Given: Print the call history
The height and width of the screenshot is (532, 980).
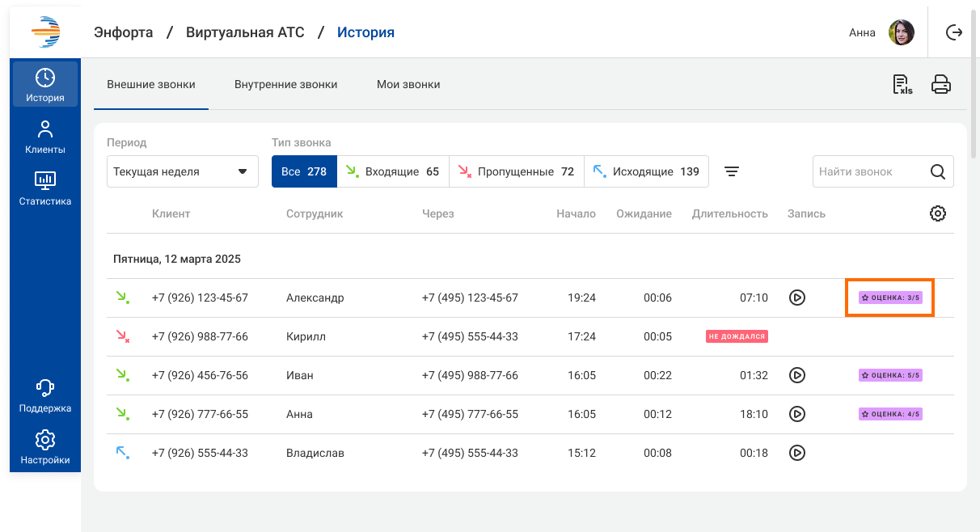Looking at the screenshot, I should [x=940, y=84].
